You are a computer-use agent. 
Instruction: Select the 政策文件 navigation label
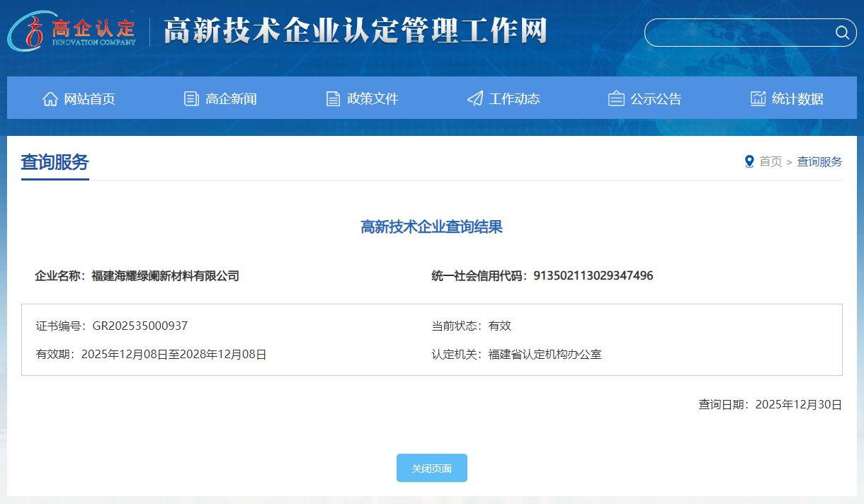click(373, 99)
